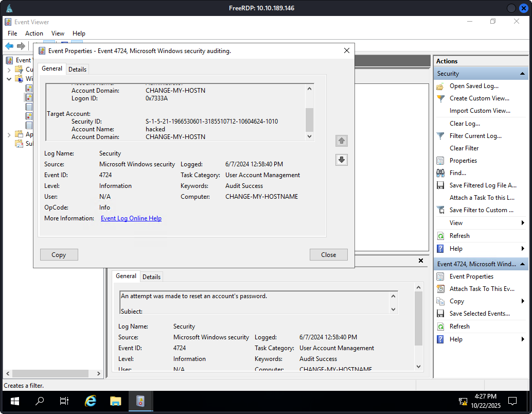Click the Help icon under Security section
The width and height of the screenshot is (532, 414).
pyautogui.click(x=440, y=249)
